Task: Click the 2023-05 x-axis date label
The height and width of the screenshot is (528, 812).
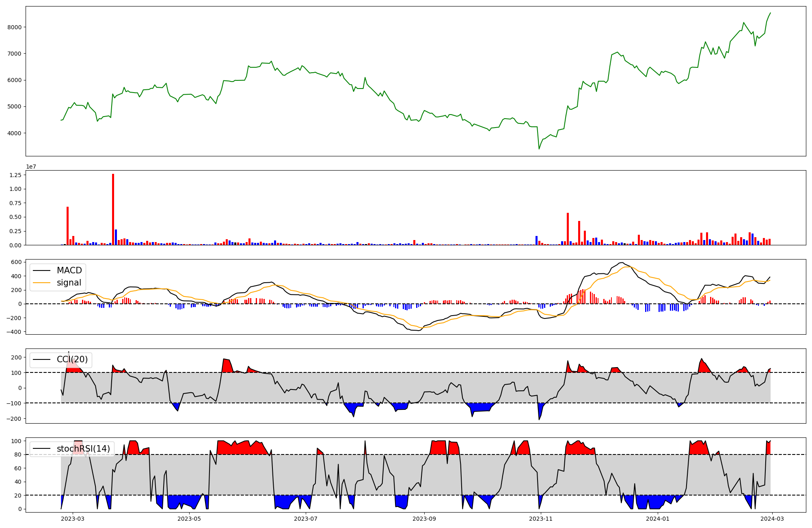Action: pyautogui.click(x=189, y=519)
